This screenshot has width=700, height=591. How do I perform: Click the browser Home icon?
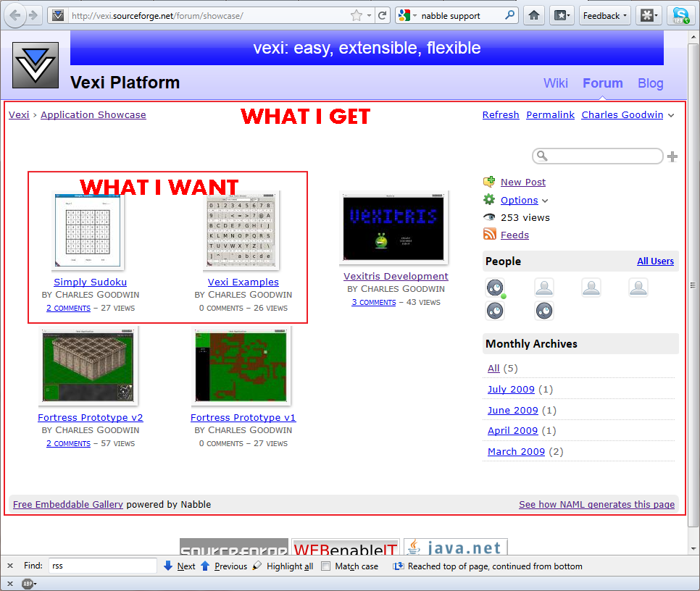pos(534,15)
